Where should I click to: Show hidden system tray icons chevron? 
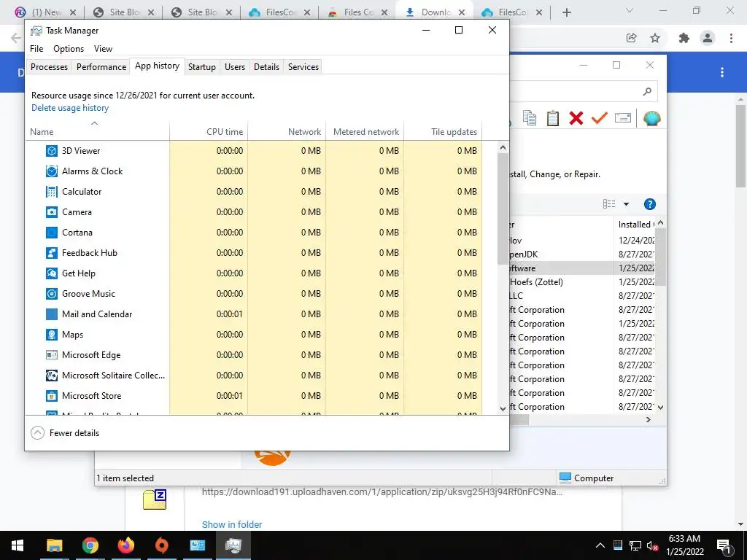pyautogui.click(x=600, y=545)
